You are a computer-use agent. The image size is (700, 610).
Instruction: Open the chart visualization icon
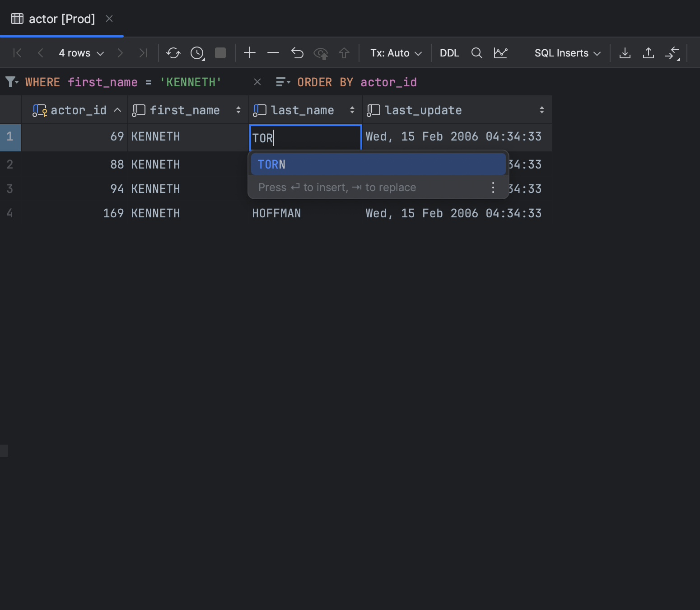[x=501, y=53]
